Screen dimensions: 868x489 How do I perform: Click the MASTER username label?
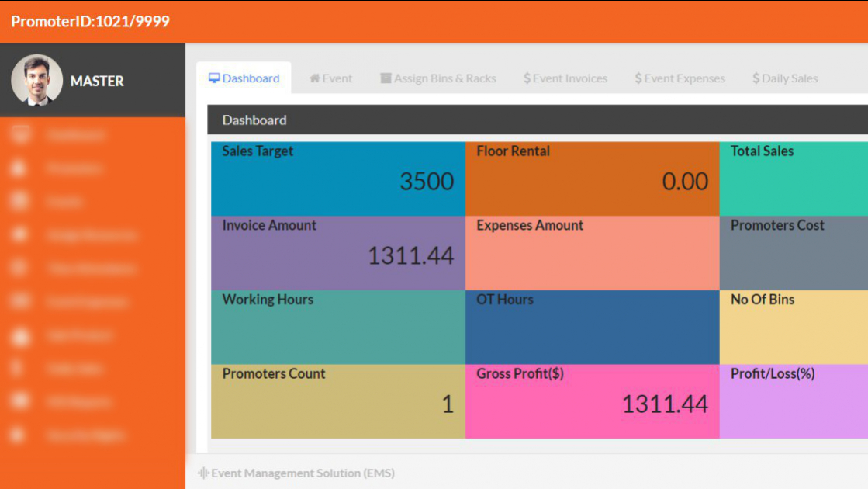97,81
